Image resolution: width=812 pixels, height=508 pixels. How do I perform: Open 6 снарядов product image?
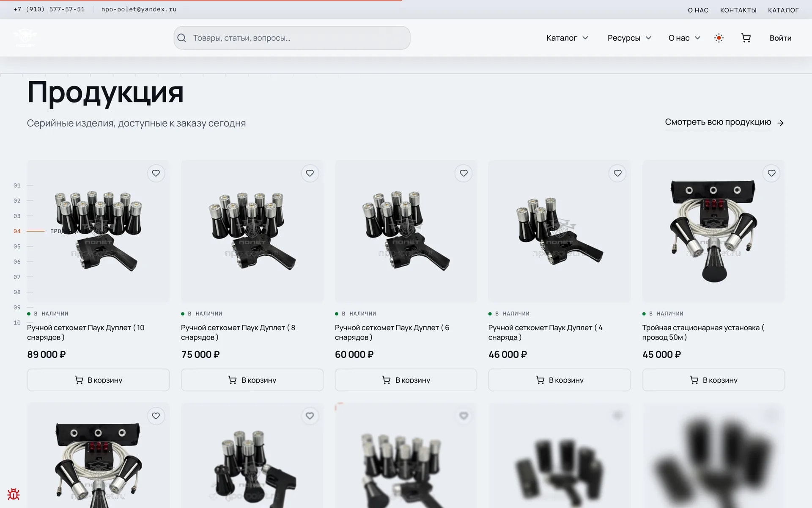click(x=406, y=231)
